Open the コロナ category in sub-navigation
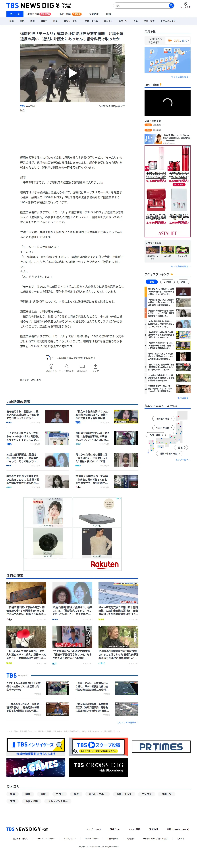Screen dimensions: 197x868 click(44, 21)
